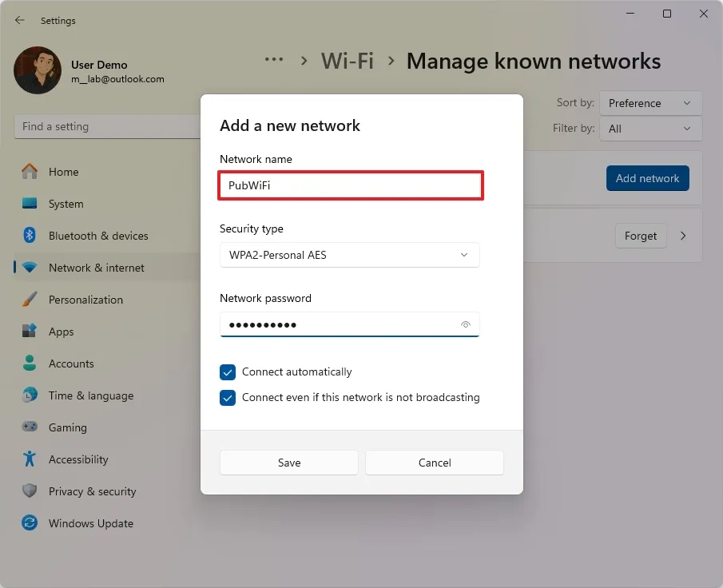Image resolution: width=723 pixels, height=588 pixels.
Task: Open the Network & internet section
Action: 94,268
